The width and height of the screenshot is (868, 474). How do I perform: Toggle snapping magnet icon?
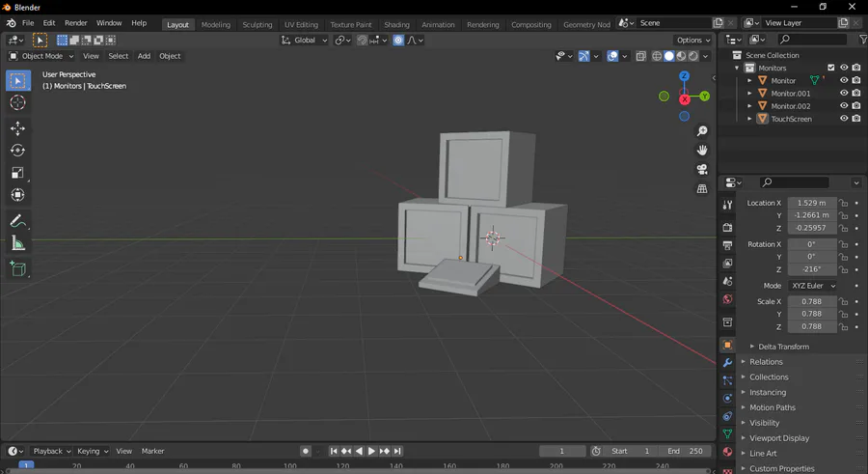coord(362,40)
